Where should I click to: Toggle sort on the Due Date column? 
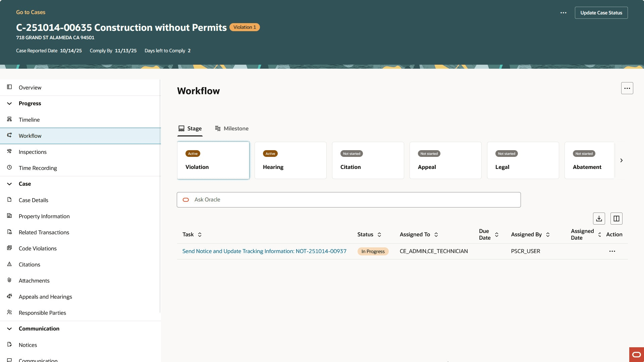pos(497,234)
